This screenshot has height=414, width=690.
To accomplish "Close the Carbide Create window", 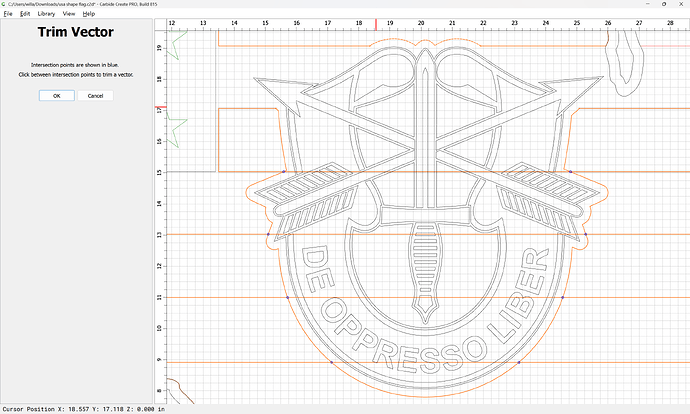I will click(680, 4).
